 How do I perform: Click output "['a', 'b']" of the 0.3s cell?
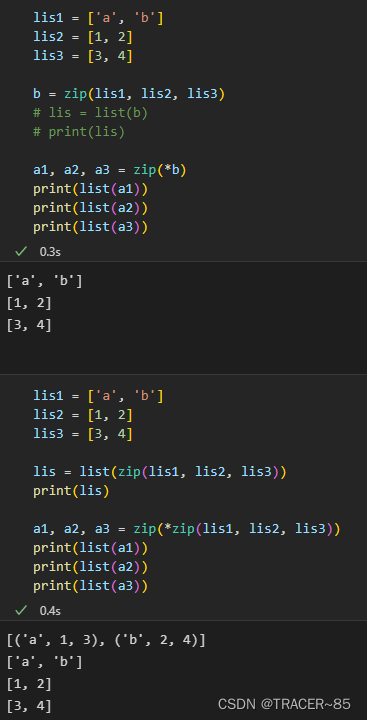[x=45, y=281]
